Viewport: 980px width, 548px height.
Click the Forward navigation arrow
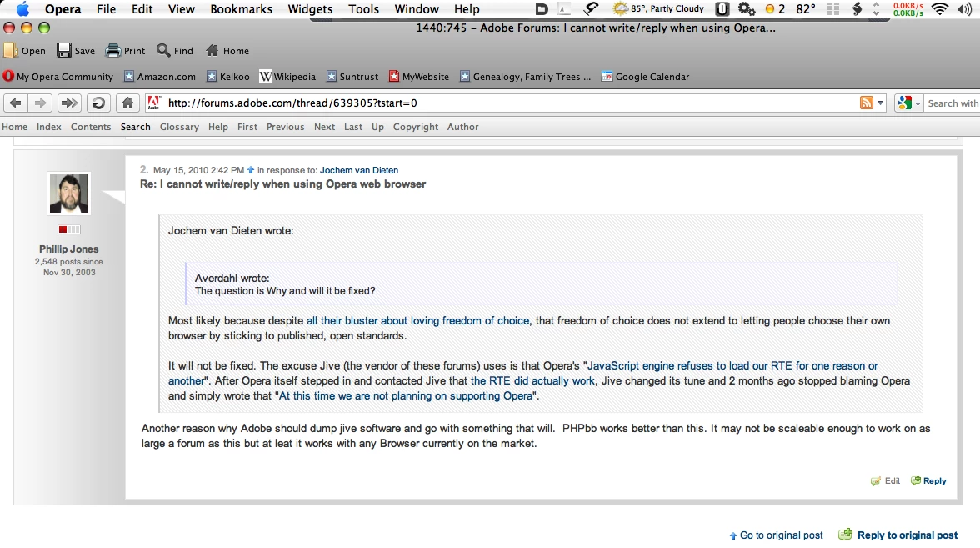(39, 103)
